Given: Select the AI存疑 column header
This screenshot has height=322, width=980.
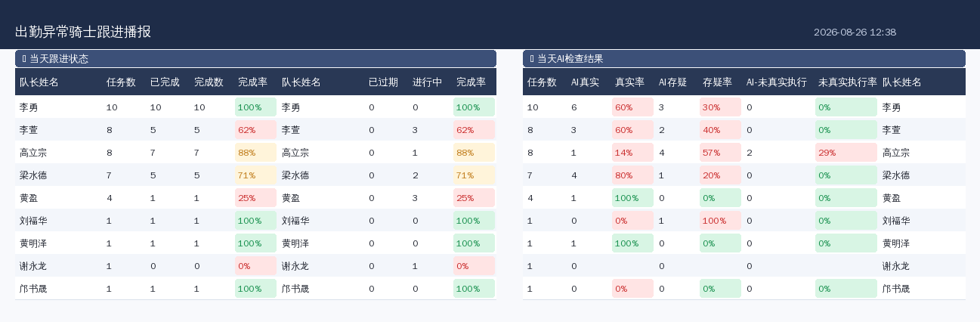Looking at the screenshot, I should point(672,82).
